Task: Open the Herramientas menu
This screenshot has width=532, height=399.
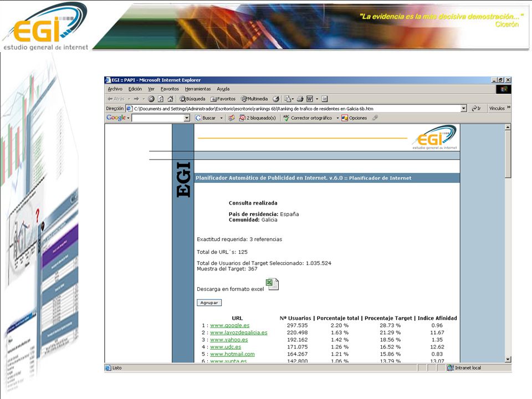Action: coord(198,89)
